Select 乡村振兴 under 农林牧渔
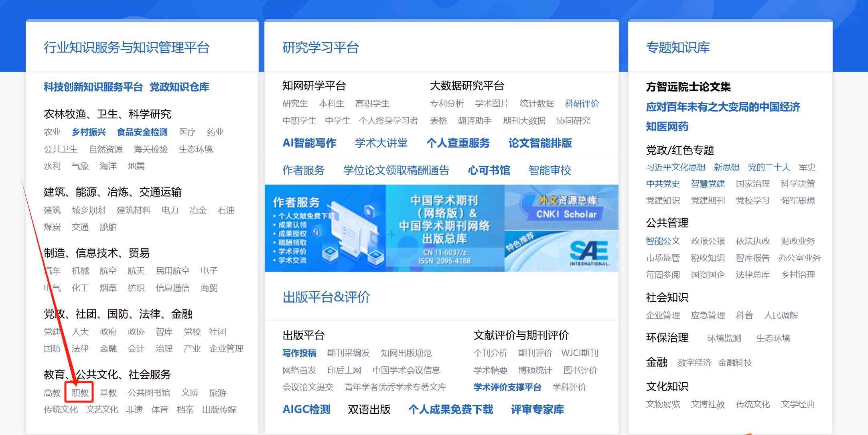This screenshot has height=435, width=868. [x=89, y=132]
